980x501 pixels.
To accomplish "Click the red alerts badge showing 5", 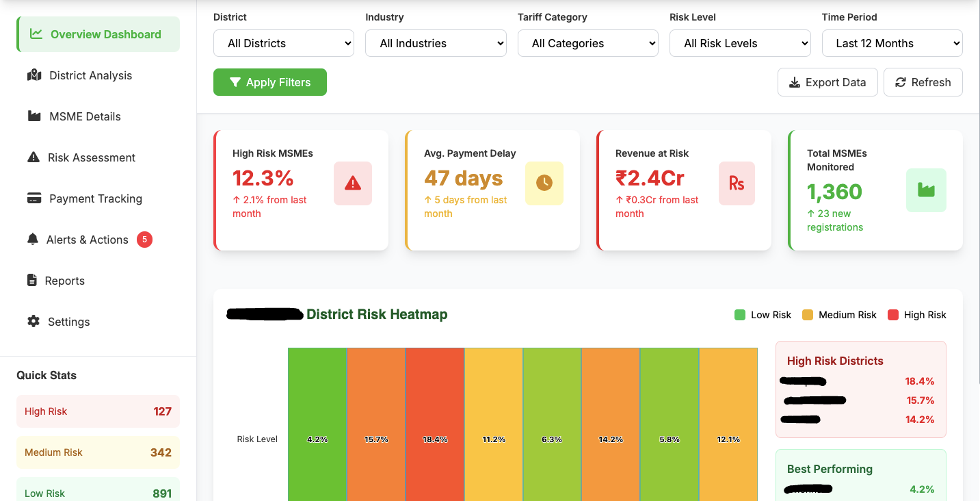I will pyautogui.click(x=144, y=240).
